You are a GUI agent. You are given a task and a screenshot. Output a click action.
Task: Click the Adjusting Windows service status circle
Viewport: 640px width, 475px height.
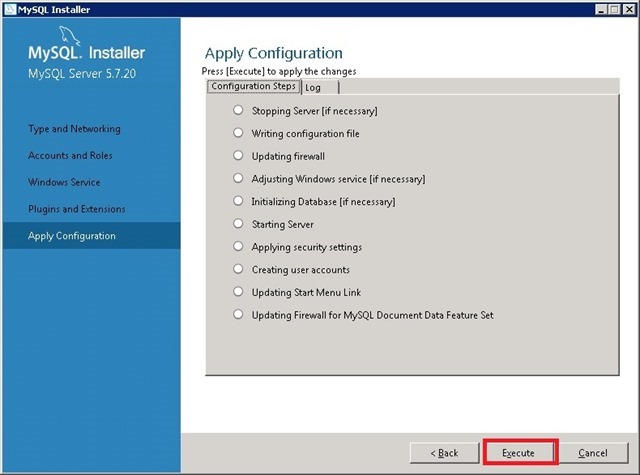[238, 178]
